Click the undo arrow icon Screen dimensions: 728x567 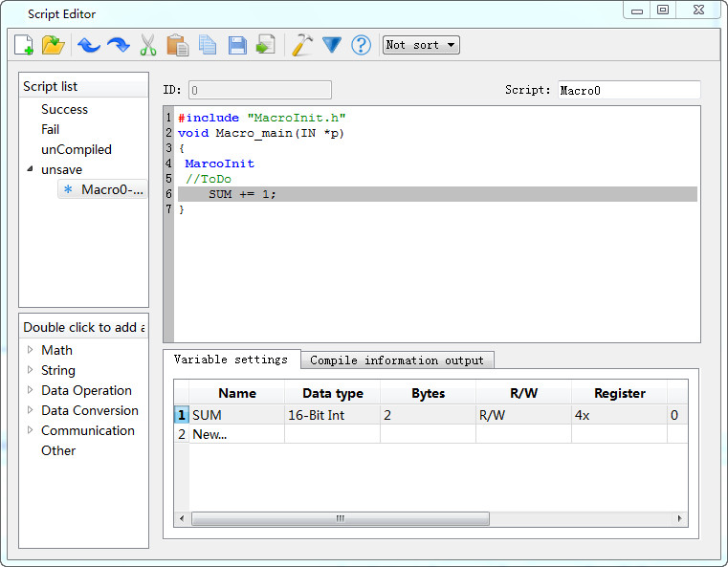[x=89, y=45]
